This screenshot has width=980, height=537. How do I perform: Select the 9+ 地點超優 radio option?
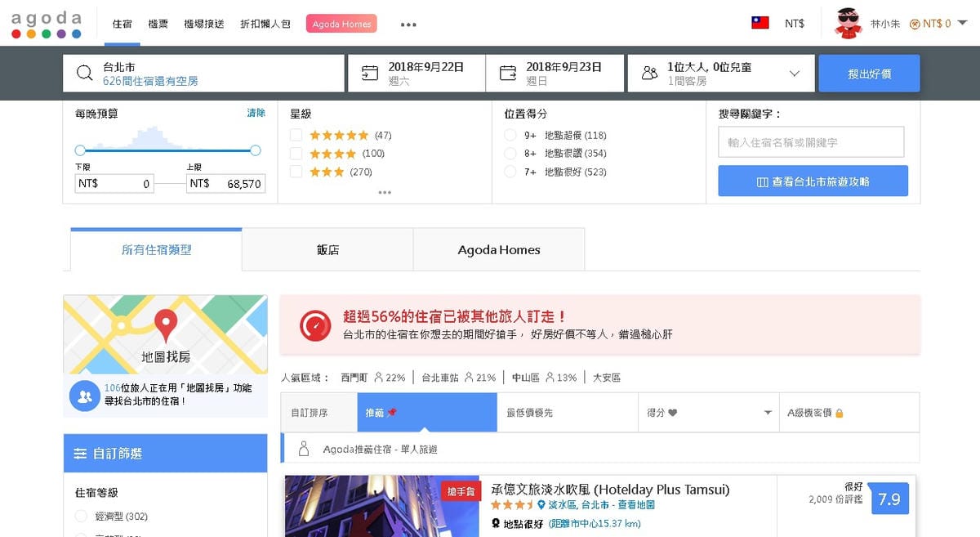click(510, 135)
